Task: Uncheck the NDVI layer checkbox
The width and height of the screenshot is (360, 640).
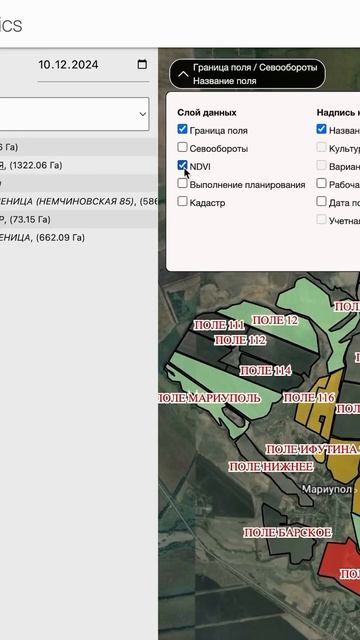Action: click(182, 165)
